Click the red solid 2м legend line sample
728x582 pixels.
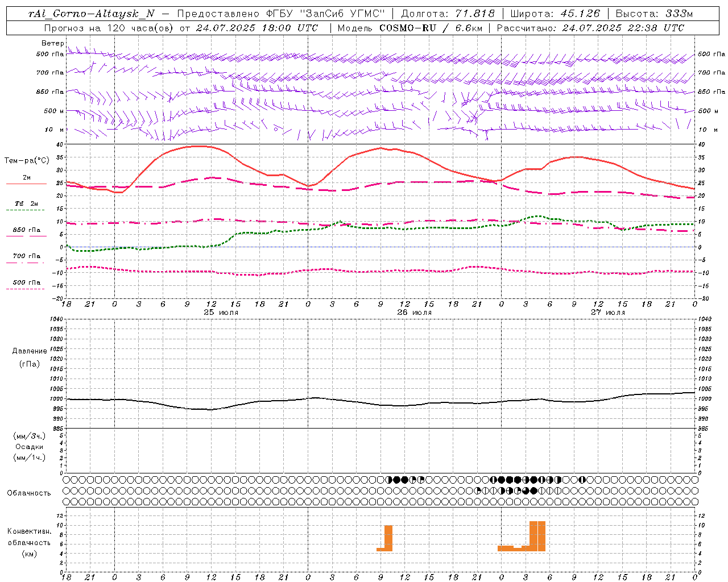[x=26, y=184]
